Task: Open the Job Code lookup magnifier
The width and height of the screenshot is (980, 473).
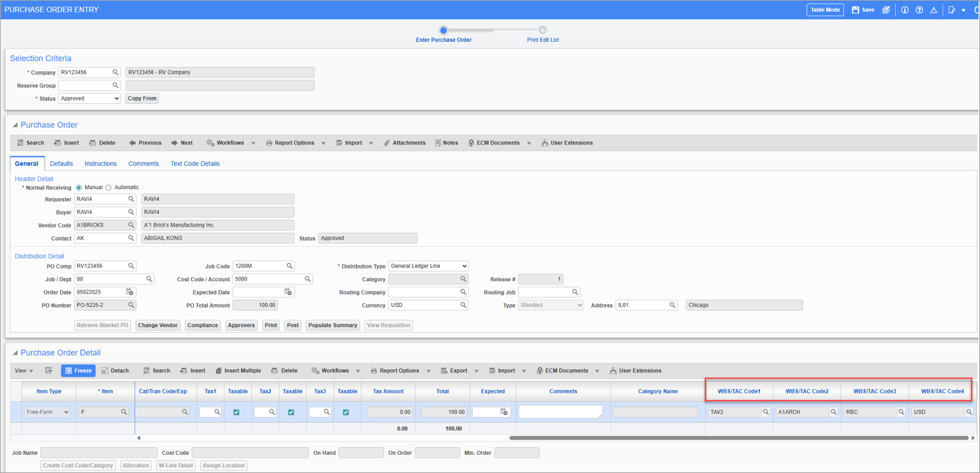Action: tap(290, 266)
